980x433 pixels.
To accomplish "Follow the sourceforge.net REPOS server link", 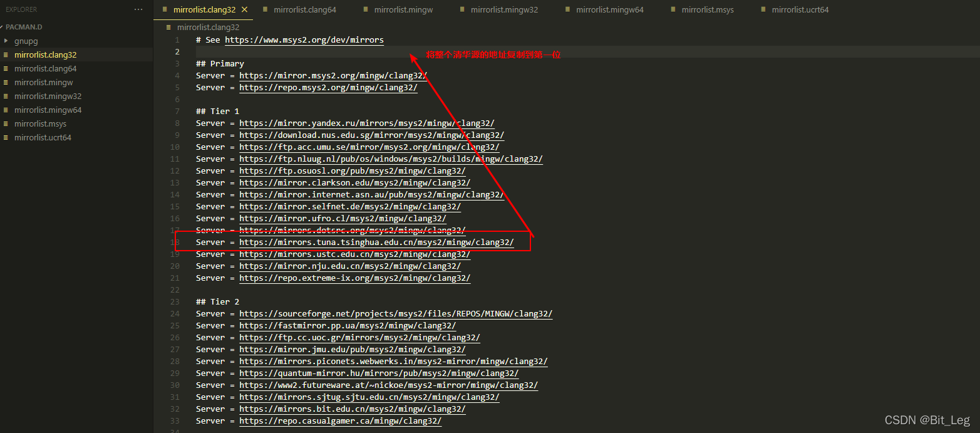I will (396, 313).
